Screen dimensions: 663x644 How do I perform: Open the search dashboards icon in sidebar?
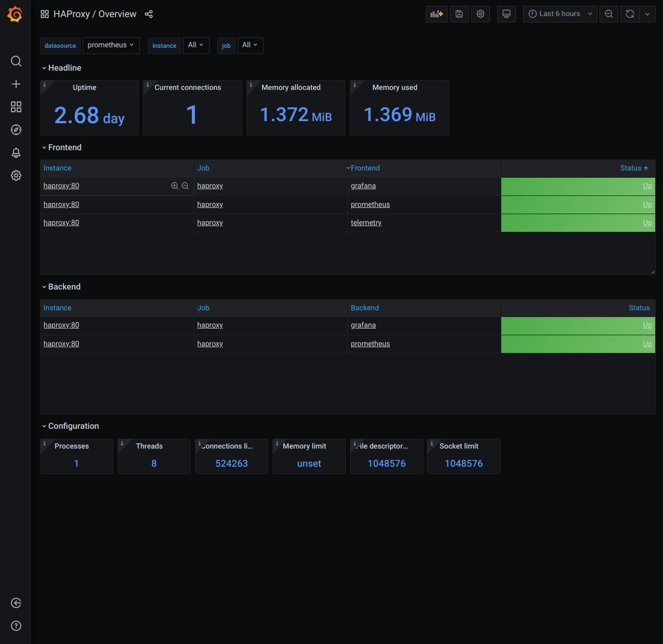(x=16, y=61)
